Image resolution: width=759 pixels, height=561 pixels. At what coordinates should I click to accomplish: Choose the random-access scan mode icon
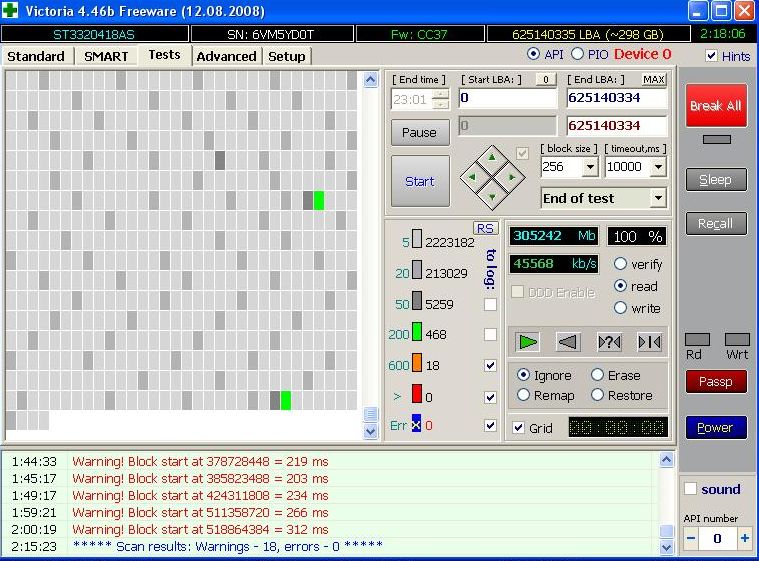pyautogui.click(x=609, y=342)
